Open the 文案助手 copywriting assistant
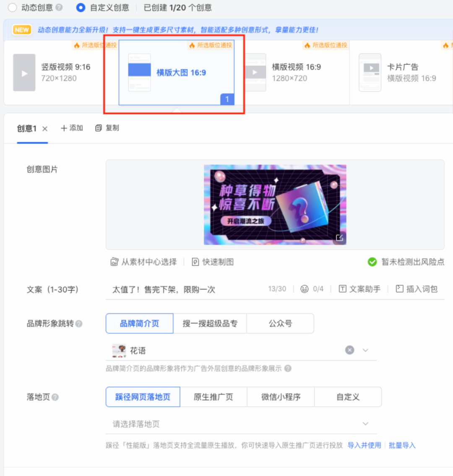The height and width of the screenshot is (476, 453). [x=359, y=289]
